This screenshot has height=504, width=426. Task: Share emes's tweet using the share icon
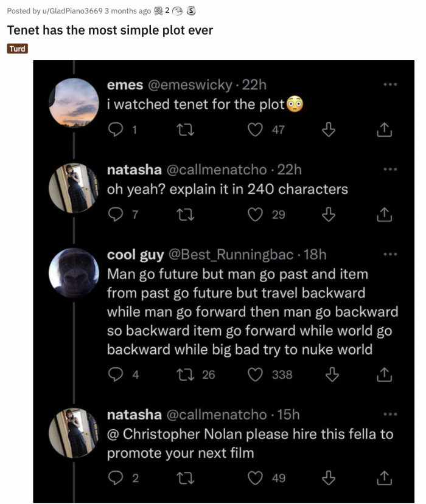tap(383, 129)
